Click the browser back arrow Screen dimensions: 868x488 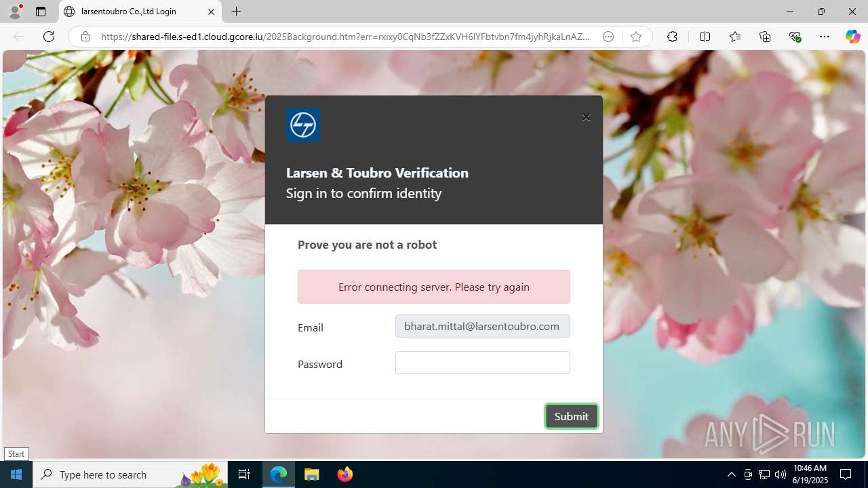coord(19,37)
